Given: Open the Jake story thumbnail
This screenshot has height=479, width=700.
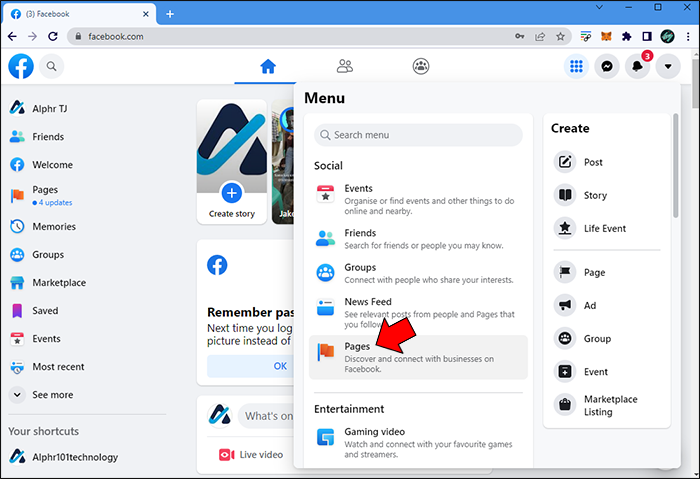Looking at the screenshot, I should pos(283,162).
